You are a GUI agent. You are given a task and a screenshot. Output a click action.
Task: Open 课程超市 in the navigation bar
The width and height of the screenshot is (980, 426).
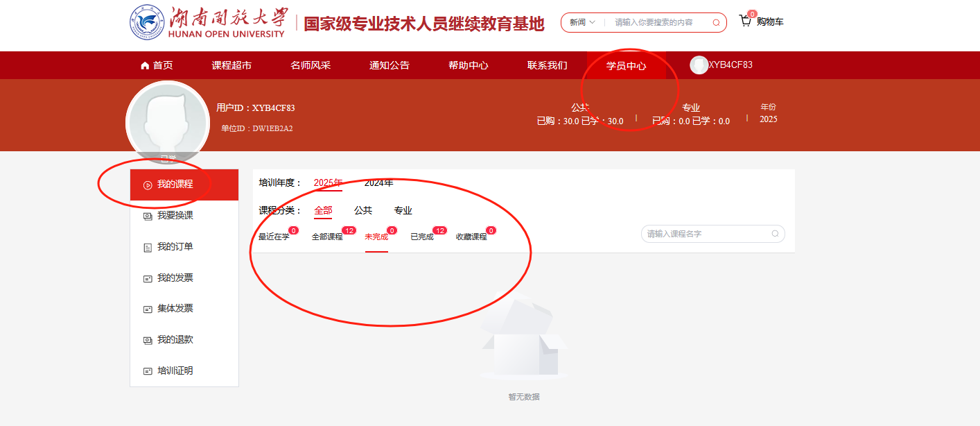point(231,65)
